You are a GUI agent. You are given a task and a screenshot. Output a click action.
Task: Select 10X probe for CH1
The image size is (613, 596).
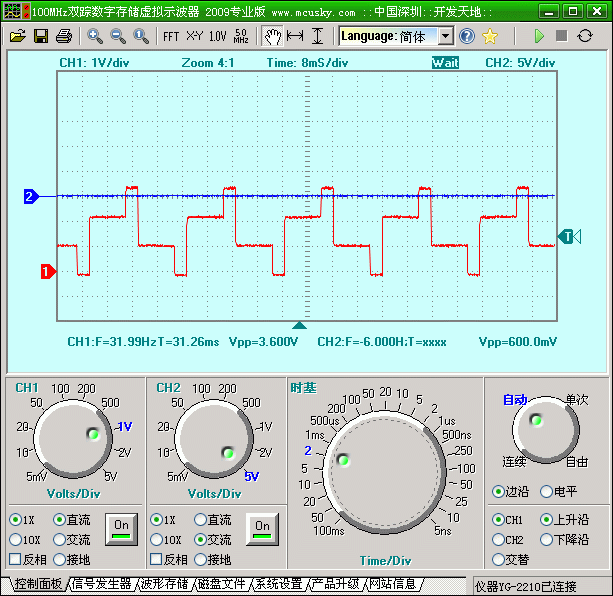pyautogui.click(x=15, y=540)
